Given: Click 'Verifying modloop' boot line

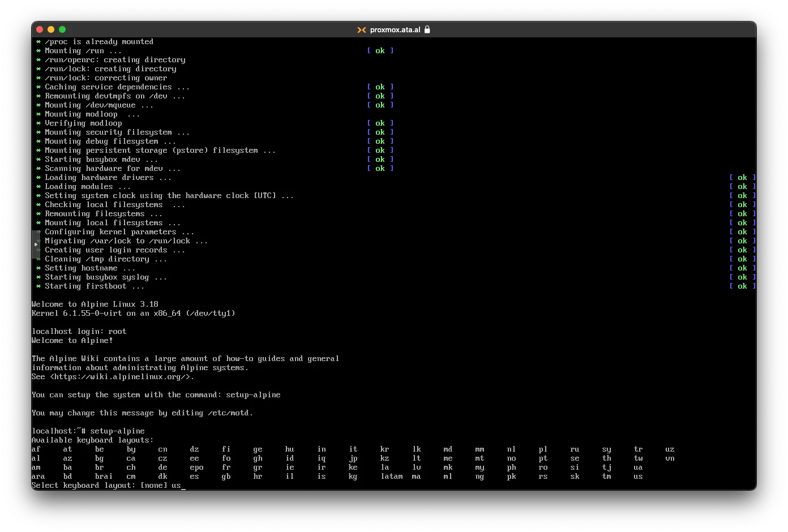Looking at the screenshot, I should pyautogui.click(x=79, y=123).
